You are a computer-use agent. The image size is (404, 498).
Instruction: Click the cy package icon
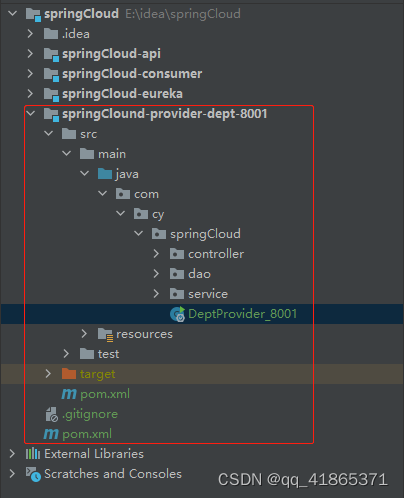coord(141,214)
